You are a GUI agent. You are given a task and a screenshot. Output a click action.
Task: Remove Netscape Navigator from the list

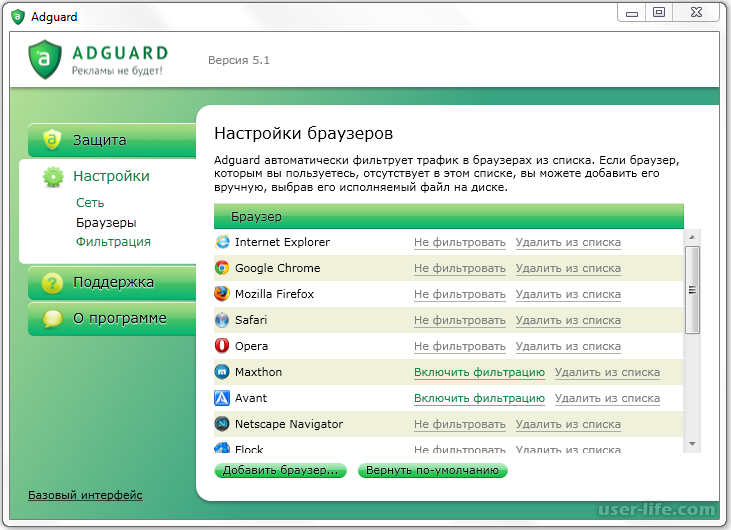(x=568, y=425)
